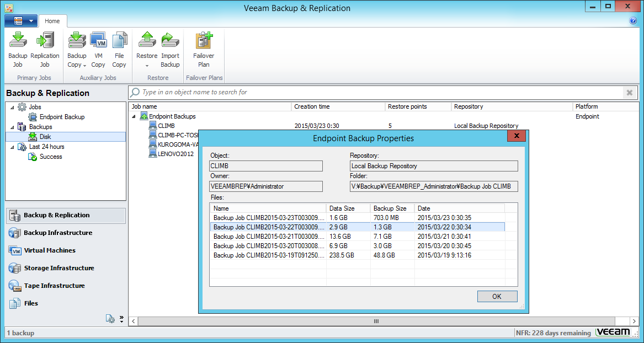The width and height of the screenshot is (644, 343).
Task: Select the 2015-03-23T003009 backup file row
Action: [358, 218]
